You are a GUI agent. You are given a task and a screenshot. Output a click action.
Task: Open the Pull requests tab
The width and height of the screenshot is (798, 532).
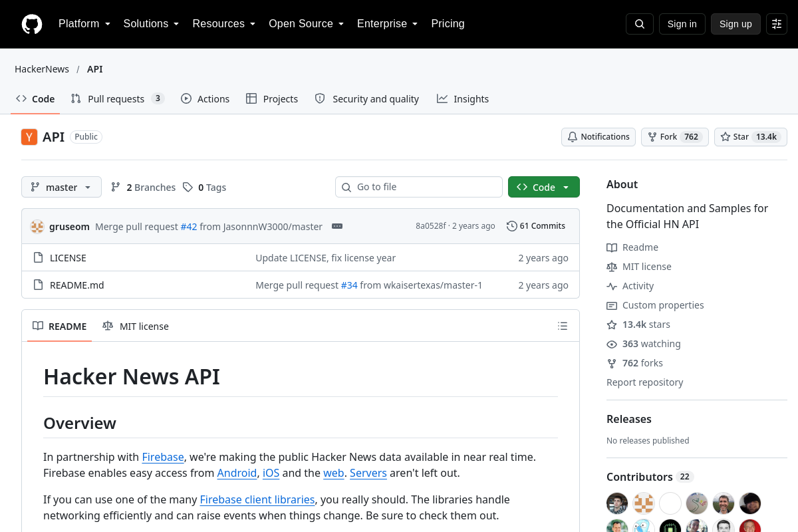(117, 99)
